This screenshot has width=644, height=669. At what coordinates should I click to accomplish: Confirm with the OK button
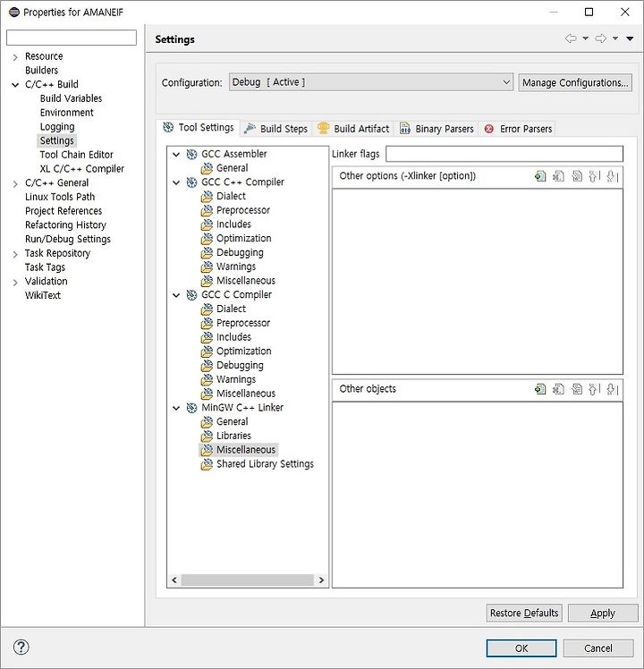tap(521, 648)
